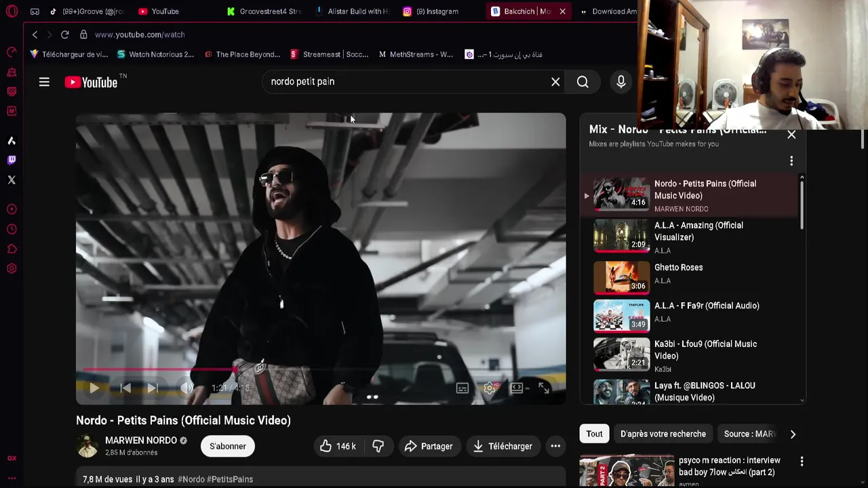Open Streameast bookmark
Screen dimensions: 868x488
coord(330,54)
